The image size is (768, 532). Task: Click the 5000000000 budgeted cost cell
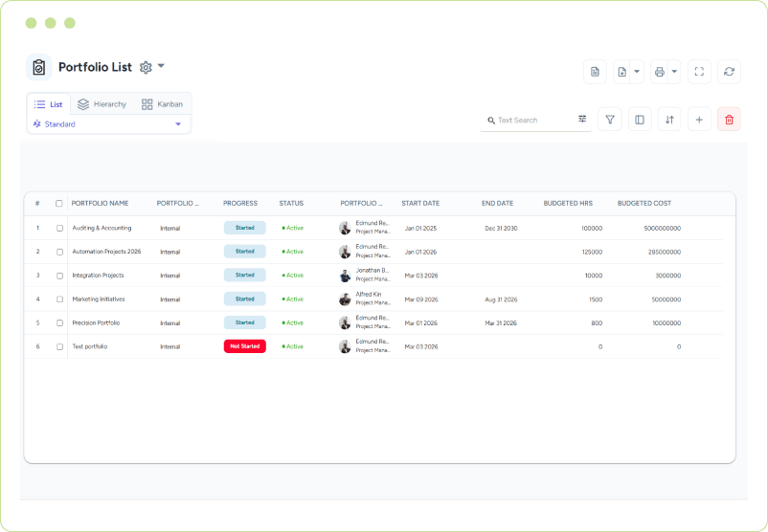click(663, 228)
